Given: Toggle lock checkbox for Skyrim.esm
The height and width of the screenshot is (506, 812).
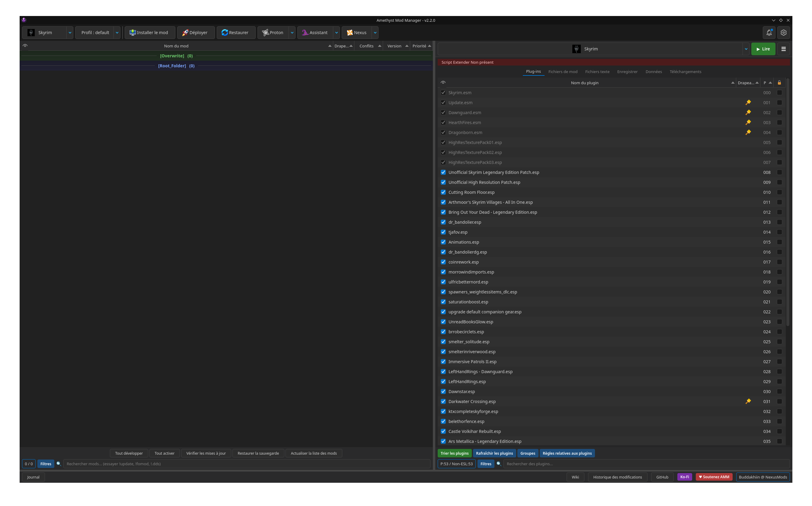Looking at the screenshot, I should (779, 93).
